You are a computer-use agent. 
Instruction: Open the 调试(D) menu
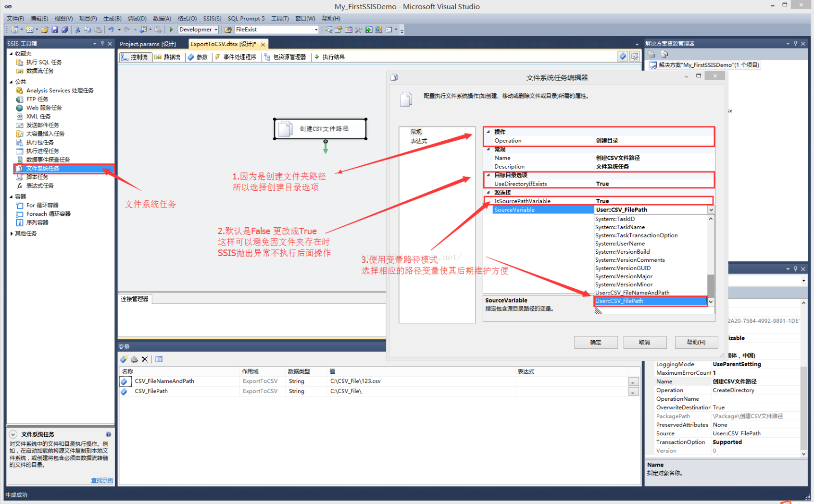pyautogui.click(x=137, y=19)
